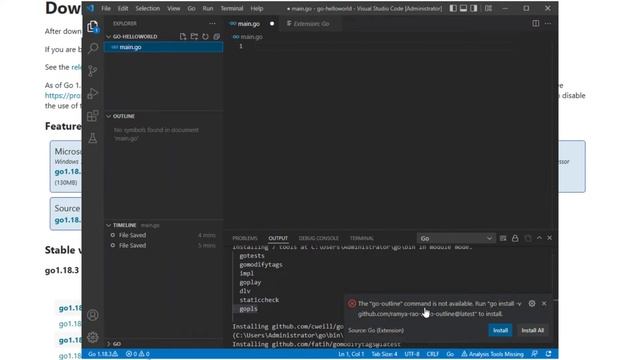Open editor more actions menu
Screen dimensions: 640x360
(548, 23)
